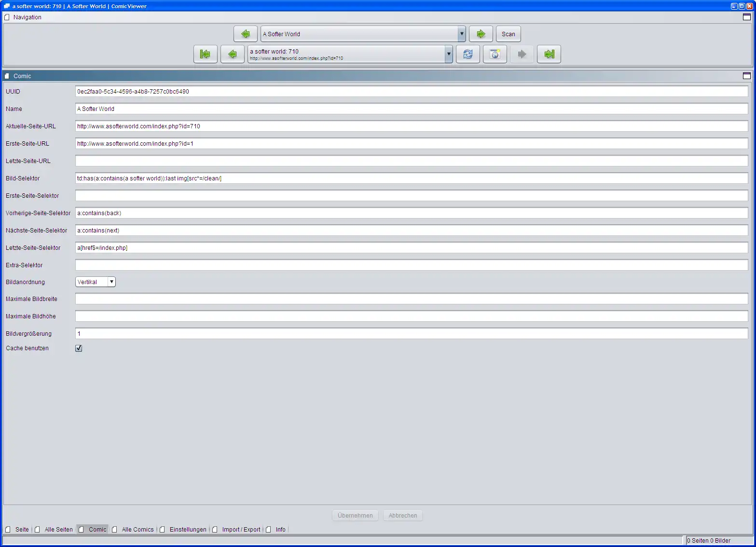The image size is (756, 547).
Task: Select the Erste-Seite-URL input
Action: tap(412, 143)
